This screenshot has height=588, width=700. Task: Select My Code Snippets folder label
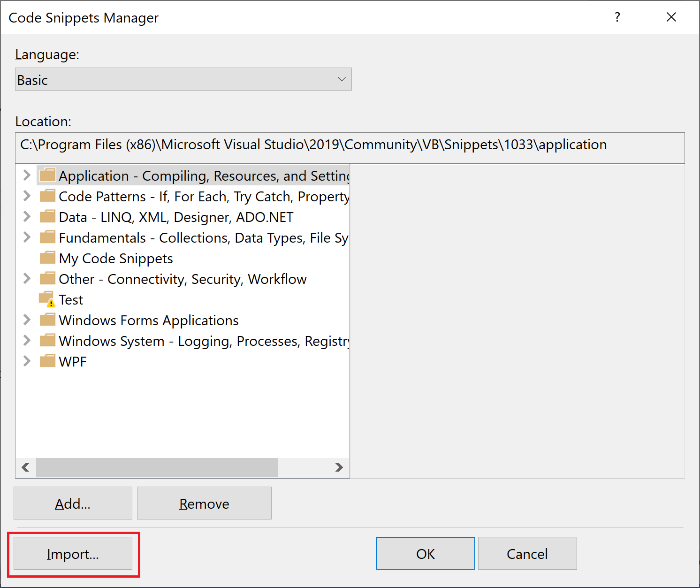coord(116,258)
